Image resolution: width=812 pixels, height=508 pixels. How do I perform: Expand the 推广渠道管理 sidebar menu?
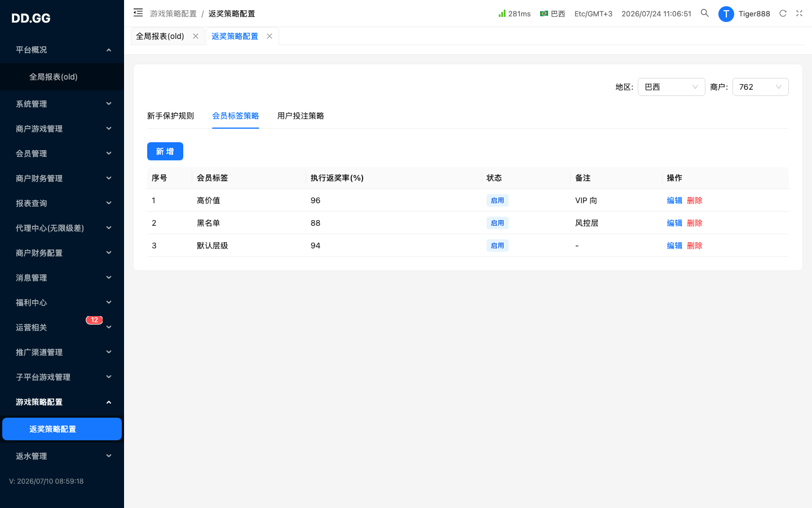62,352
